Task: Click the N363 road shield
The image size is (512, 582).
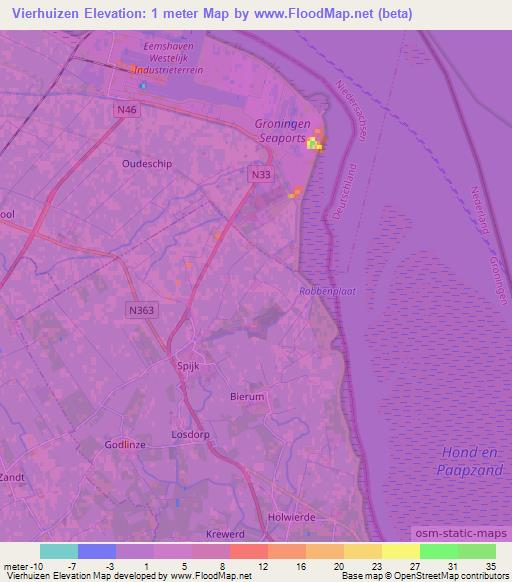Action: tap(141, 310)
